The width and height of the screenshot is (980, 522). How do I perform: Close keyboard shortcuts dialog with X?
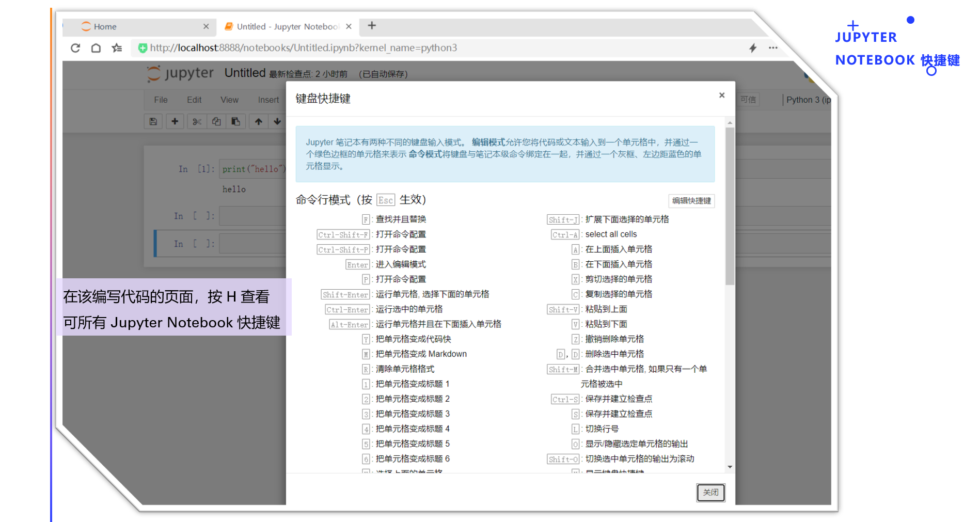click(722, 95)
